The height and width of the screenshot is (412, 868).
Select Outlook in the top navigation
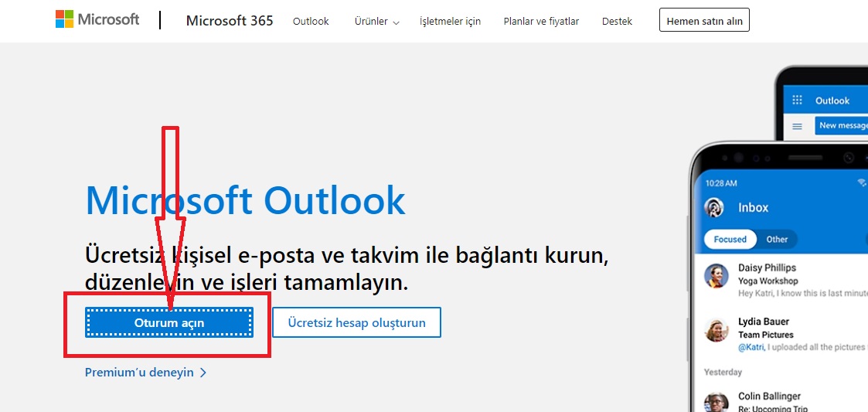[311, 22]
